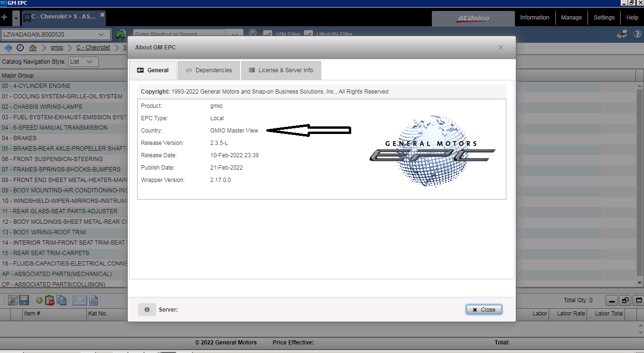This screenshot has height=353, width=644.
Task: Open the Manage menu
Action: coord(571,18)
